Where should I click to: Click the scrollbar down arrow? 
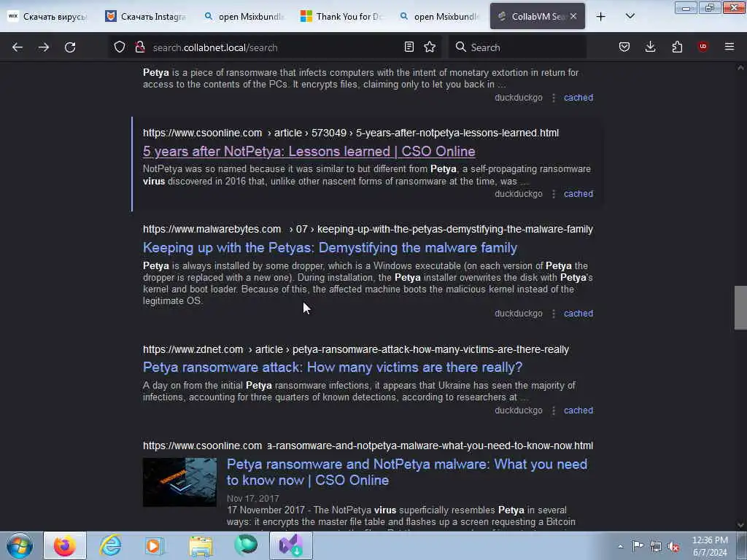point(740,525)
